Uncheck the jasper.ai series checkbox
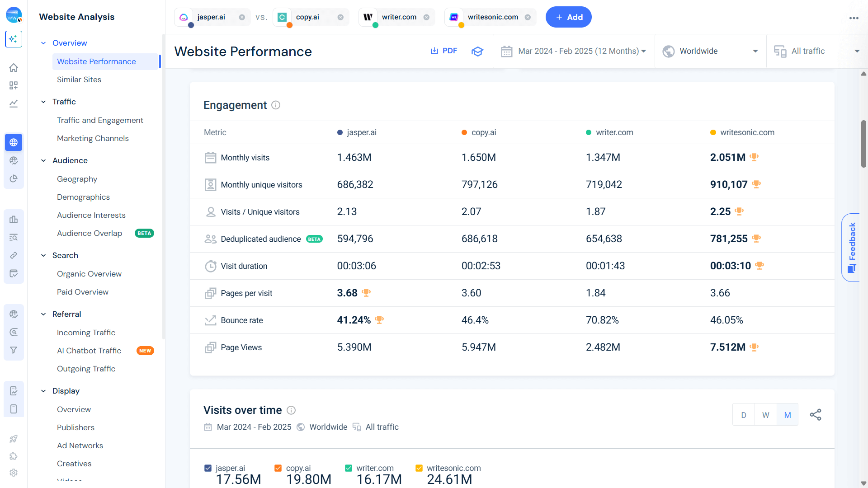Viewport: 868px width, 488px height. click(x=208, y=468)
